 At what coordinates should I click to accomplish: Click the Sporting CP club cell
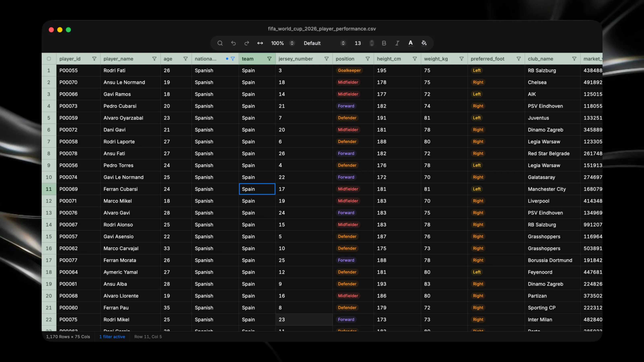coord(552,308)
